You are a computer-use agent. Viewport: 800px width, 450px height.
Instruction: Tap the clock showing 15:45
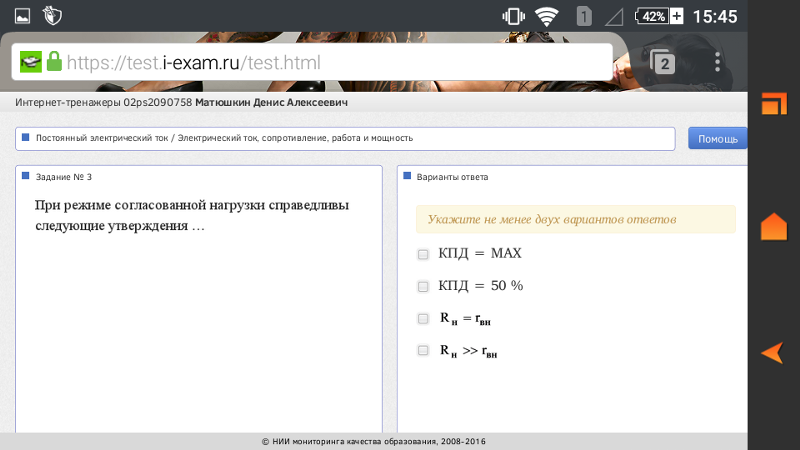click(714, 17)
